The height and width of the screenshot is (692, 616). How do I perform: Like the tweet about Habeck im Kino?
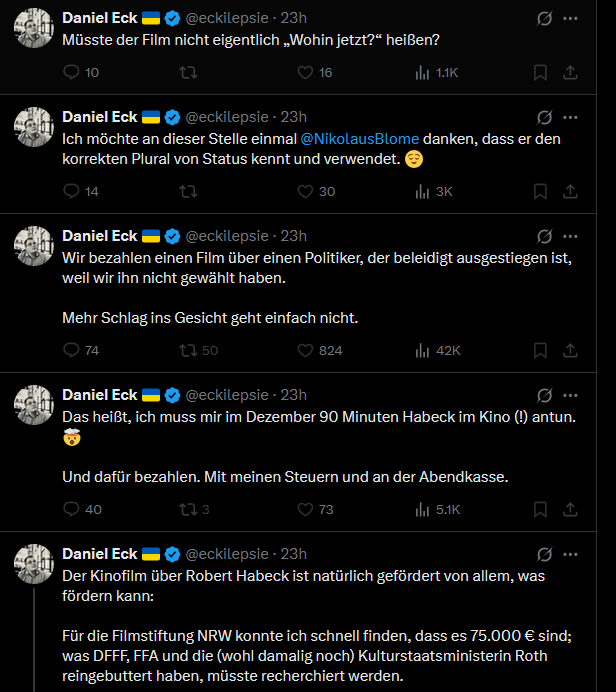[306, 509]
